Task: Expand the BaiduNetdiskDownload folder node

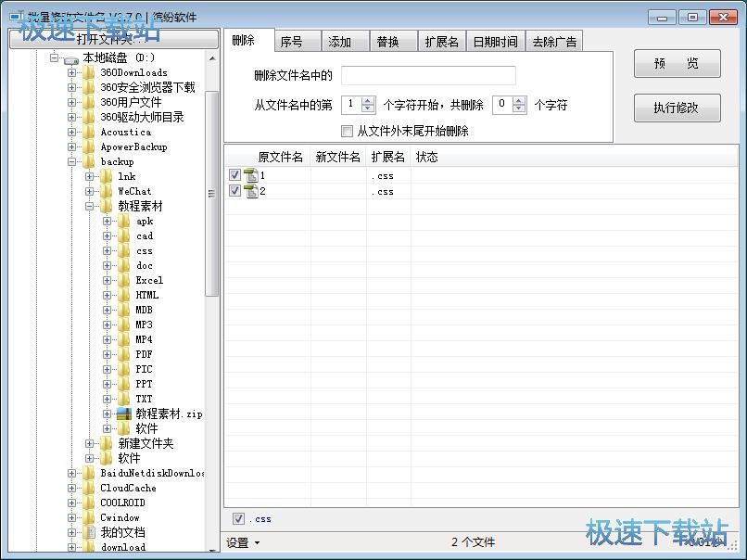Action: click(x=71, y=473)
